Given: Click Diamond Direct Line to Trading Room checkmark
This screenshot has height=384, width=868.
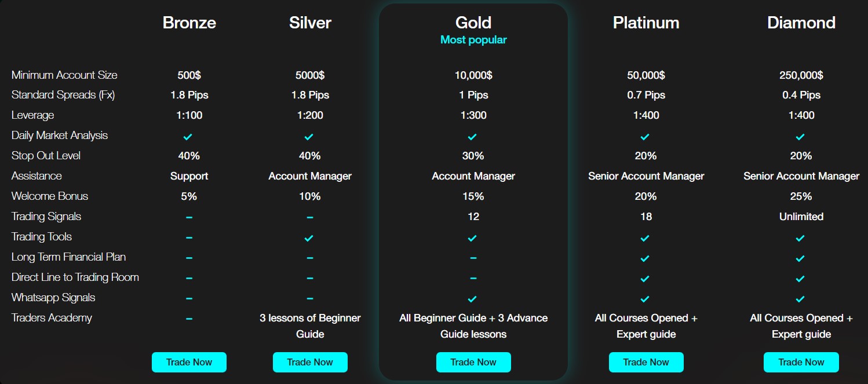Looking at the screenshot, I should [800, 279].
